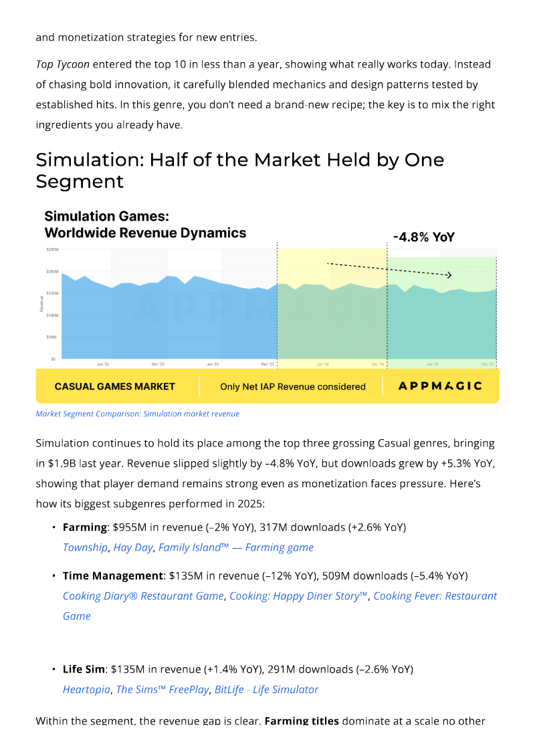Click the Jun '22 axis label
This screenshot has height=756, width=535.
[x=103, y=364]
